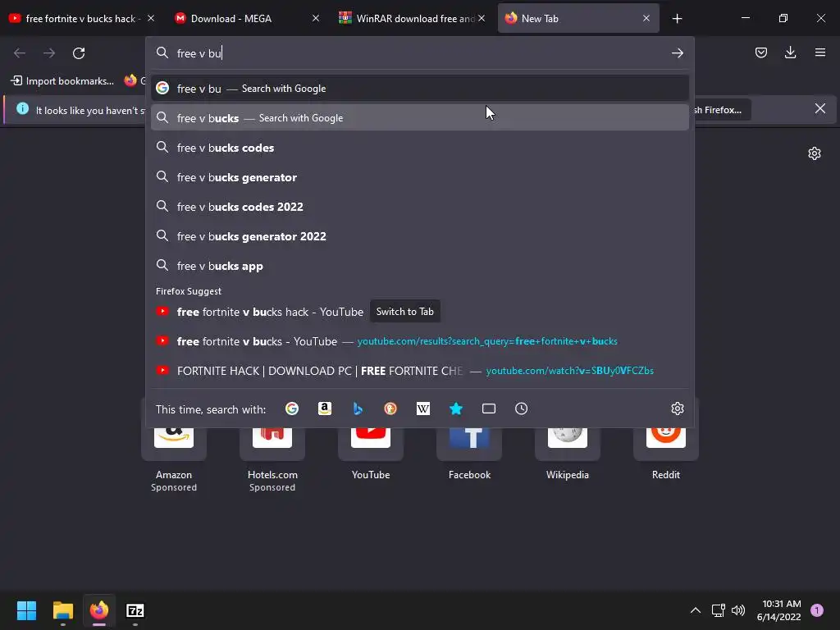Search this time with Wikipedia icon

click(x=423, y=409)
